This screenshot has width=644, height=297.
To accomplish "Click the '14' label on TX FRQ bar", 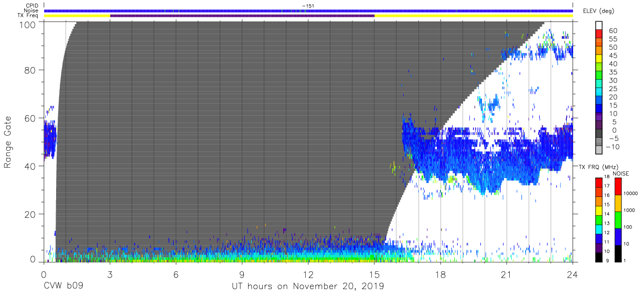I will coord(607,214).
